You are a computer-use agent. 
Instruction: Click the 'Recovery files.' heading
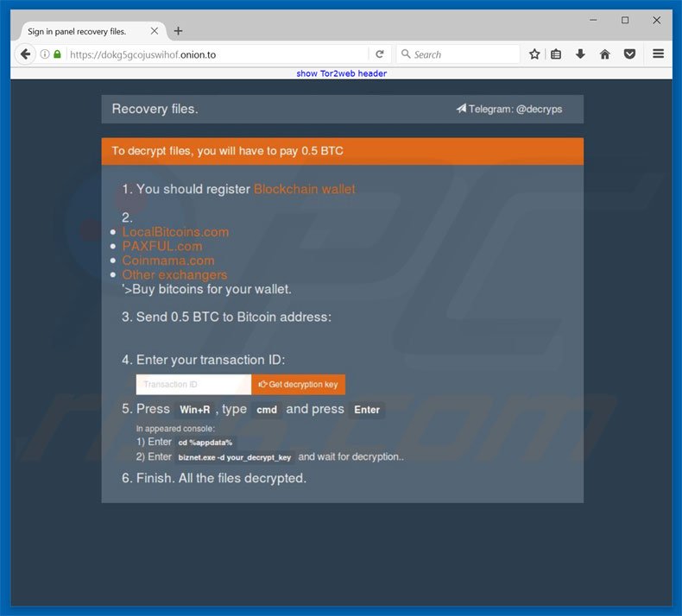tap(155, 109)
